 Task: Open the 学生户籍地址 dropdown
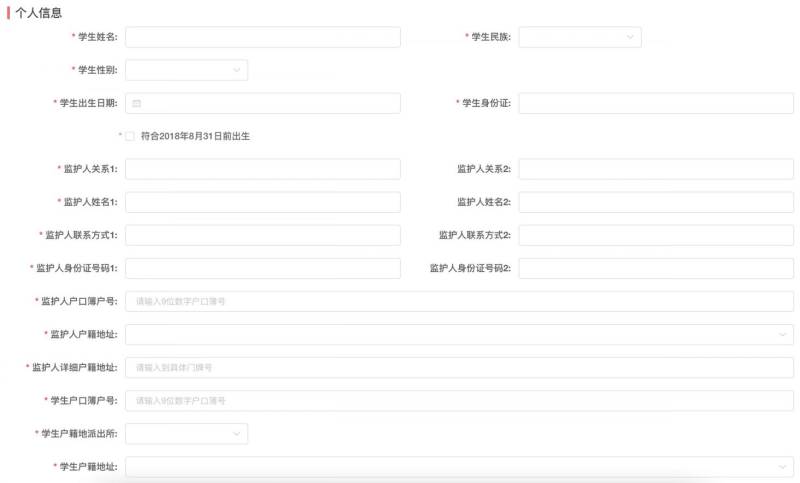459,467
